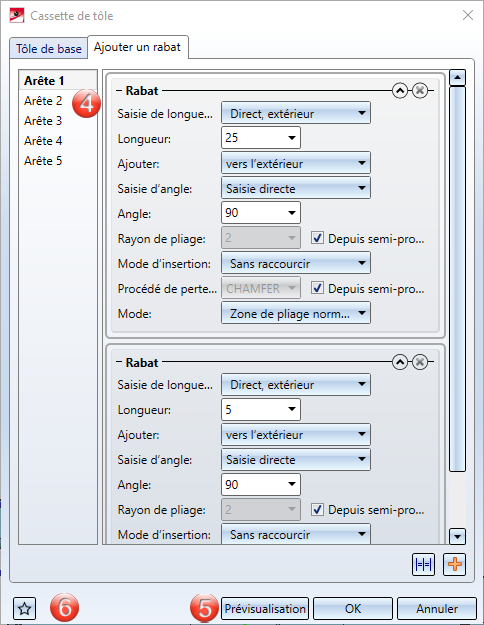
Task: Open favorites via the star icon
Action: 25,608
